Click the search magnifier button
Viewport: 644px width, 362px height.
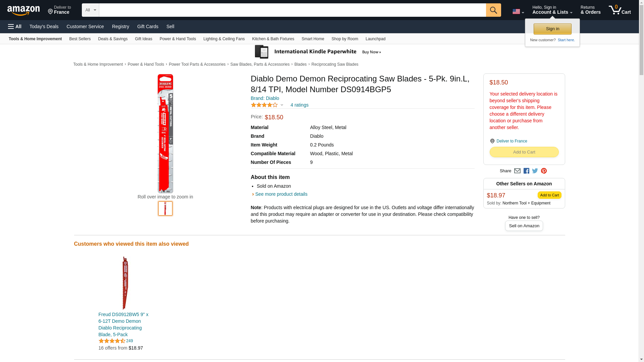pyautogui.click(x=493, y=10)
